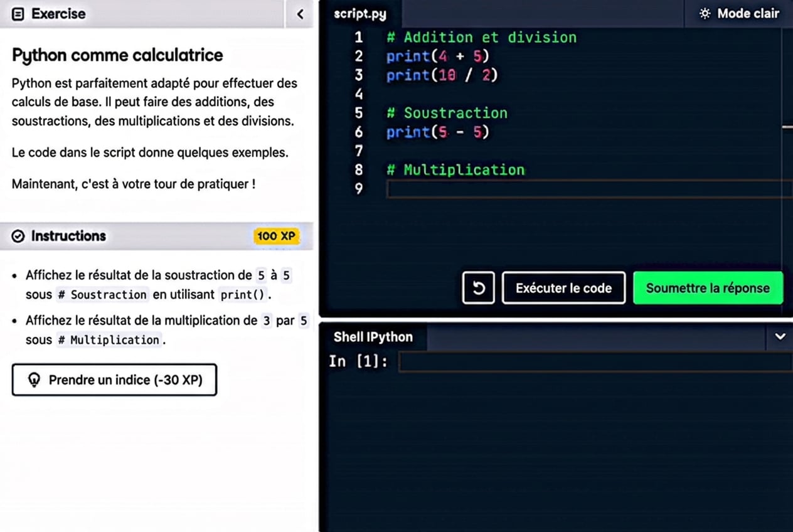Click the line print(10 / 2)
This screenshot has width=793, height=532.
442,75
